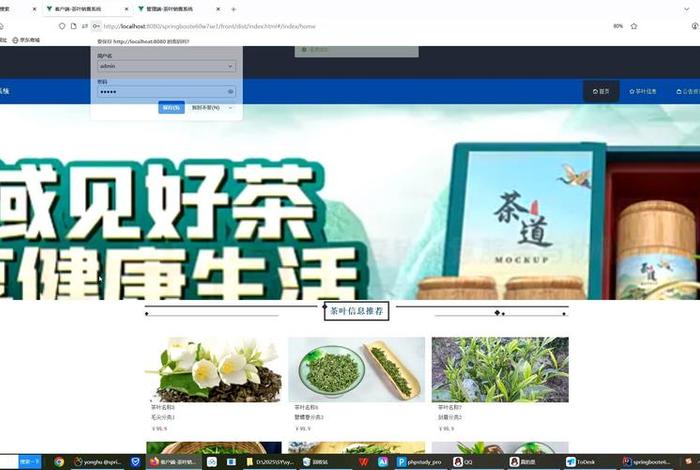Click the price under the tea field card
Image resolution: width=700 pixels, height=470 pixels.
[x=446, y=428]
